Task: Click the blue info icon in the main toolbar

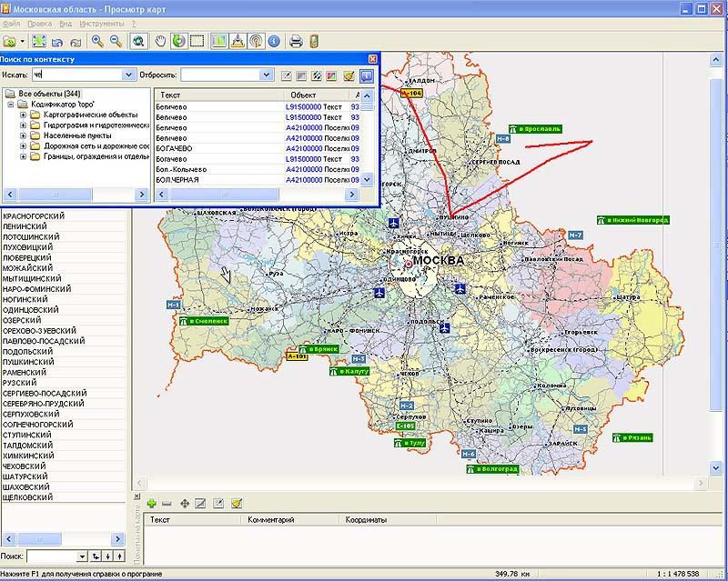Action: coord(274,41)
